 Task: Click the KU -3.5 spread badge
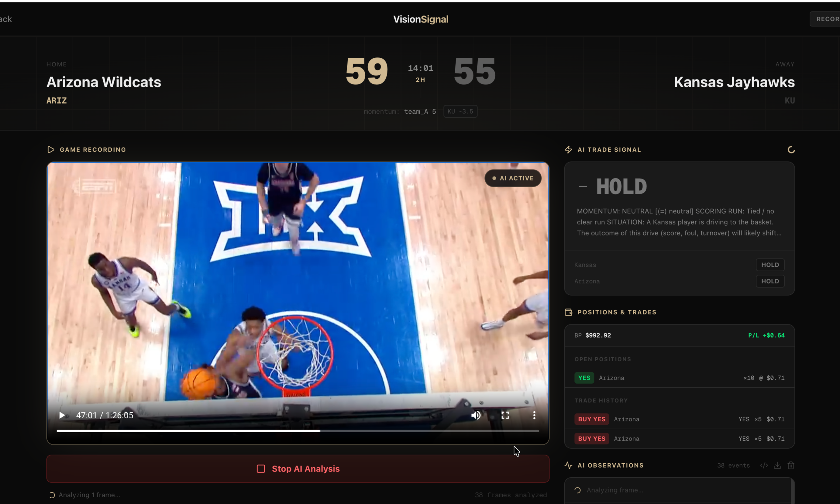point(460,111)
